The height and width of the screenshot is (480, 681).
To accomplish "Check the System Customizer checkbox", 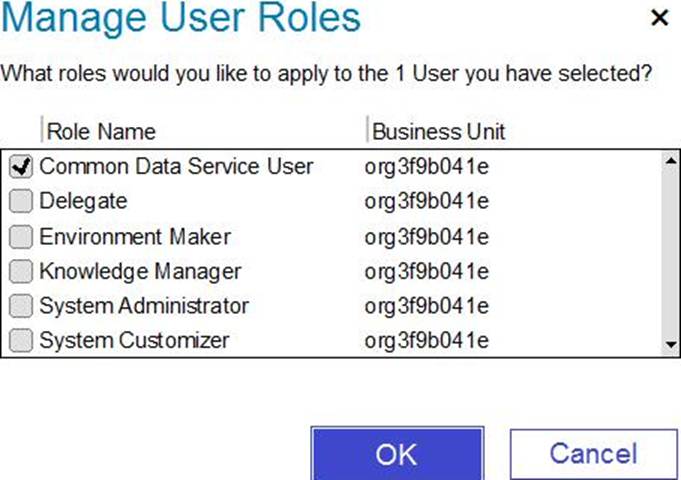I will coord(21,340).
